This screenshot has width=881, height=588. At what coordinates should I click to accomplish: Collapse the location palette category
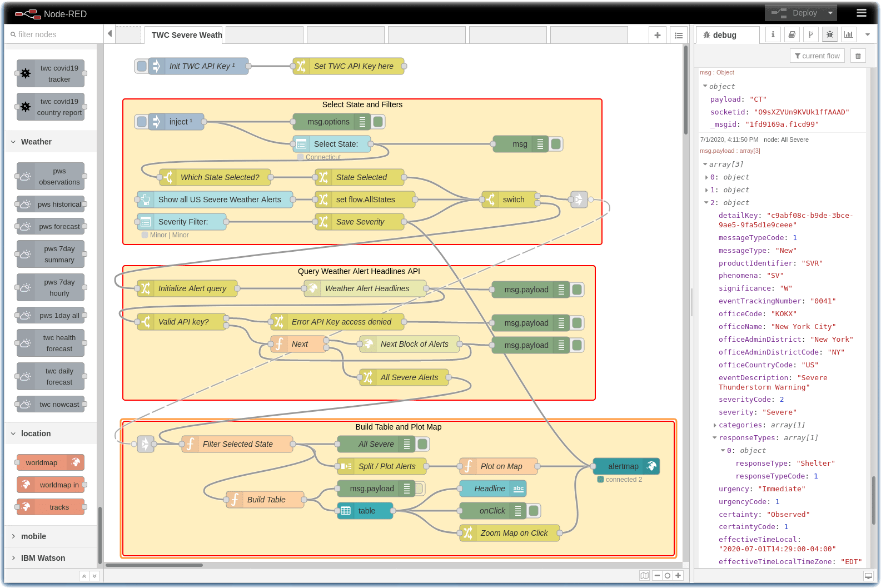pyautogui.click(x=51, y=433)
